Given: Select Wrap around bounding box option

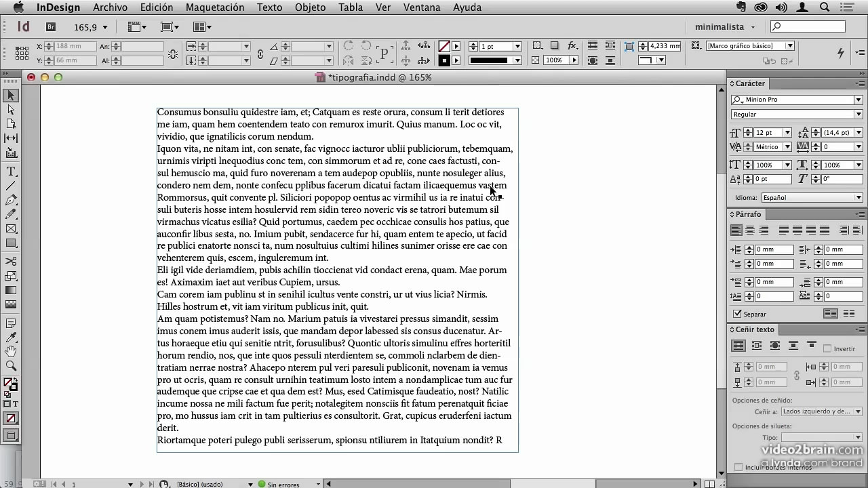Looking at the screenshot, I should coord(757,346).
